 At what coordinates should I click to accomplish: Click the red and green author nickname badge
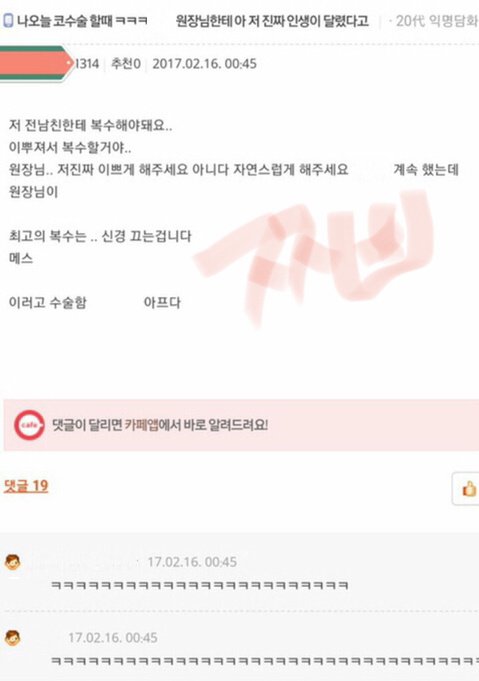click(x=36, y=63)
